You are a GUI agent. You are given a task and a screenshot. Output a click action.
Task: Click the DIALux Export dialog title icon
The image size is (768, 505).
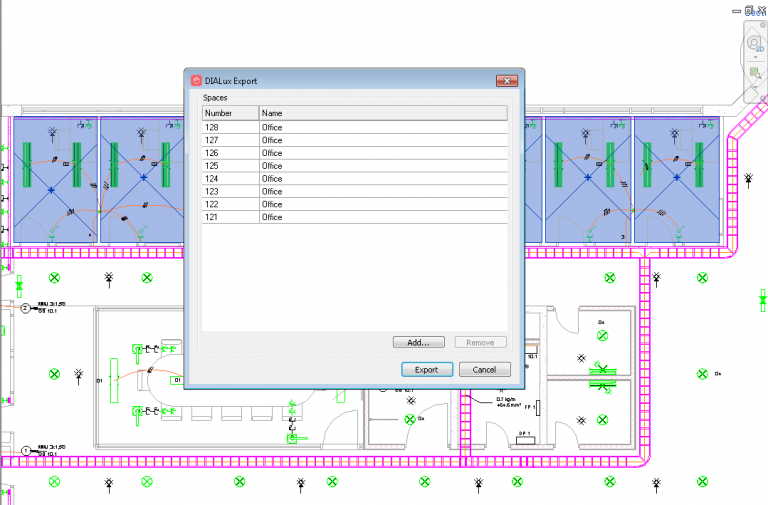click(x=196, y=80)
